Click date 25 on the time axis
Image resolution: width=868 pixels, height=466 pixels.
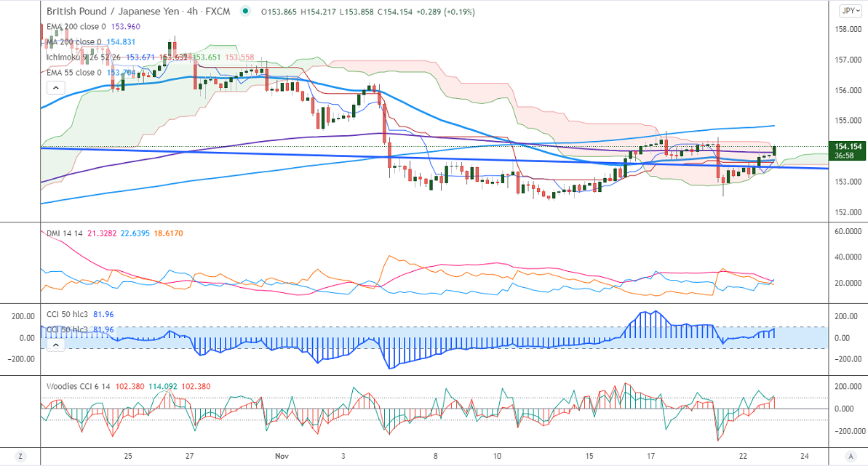pyautogui.click(x=128, y=456)
